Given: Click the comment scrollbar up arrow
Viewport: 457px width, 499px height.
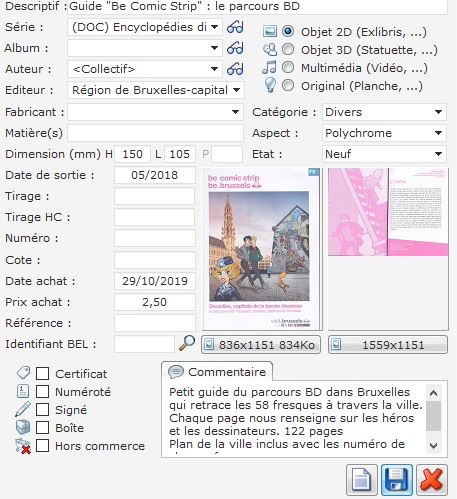Looking at the screenshot, I should 434,393.
